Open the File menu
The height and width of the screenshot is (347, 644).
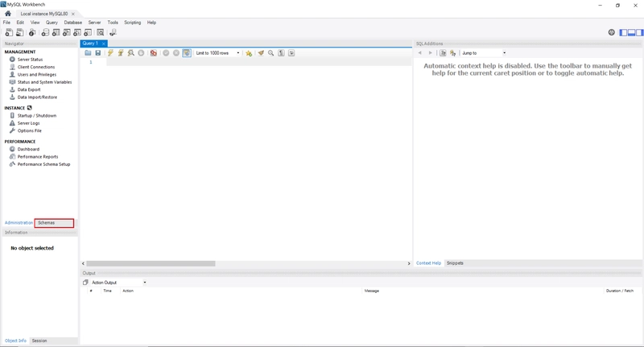[6, 23]
